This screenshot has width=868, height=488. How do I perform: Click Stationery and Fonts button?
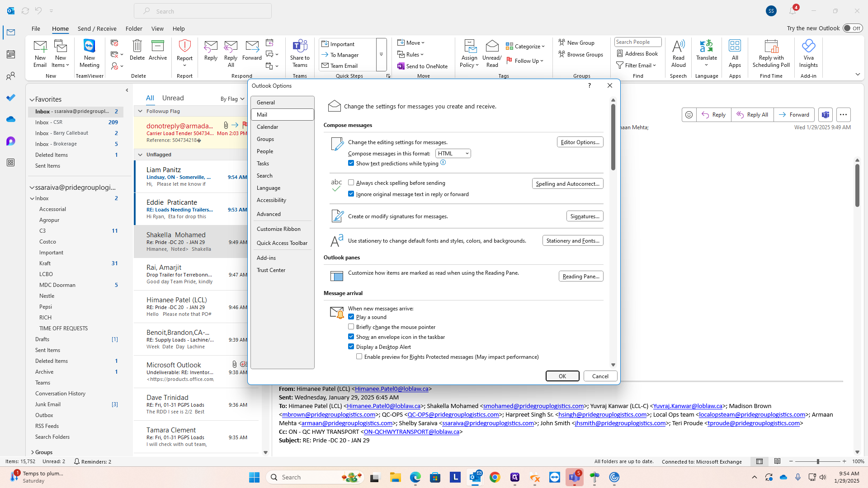(573, 240)
